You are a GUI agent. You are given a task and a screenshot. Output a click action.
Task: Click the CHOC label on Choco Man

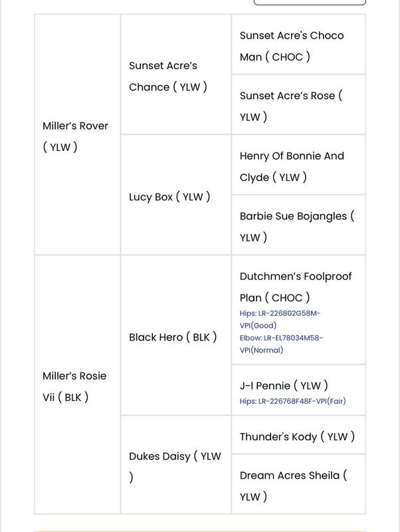tap(288, 57)
